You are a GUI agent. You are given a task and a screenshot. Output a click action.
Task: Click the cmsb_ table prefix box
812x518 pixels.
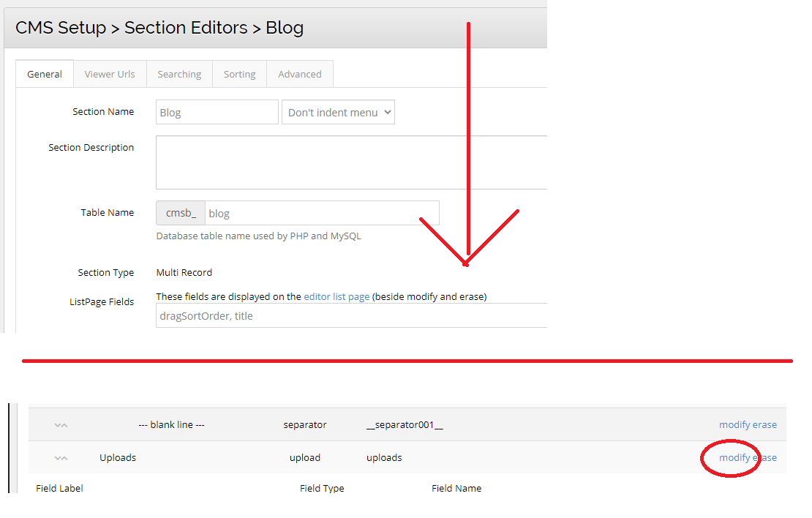[181, 213]
